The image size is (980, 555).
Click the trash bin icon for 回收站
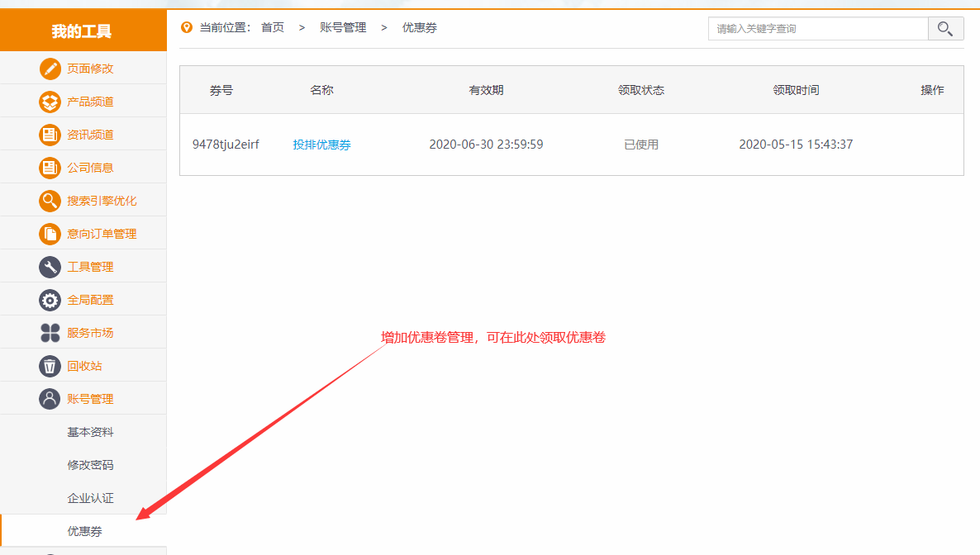point(50,366)
